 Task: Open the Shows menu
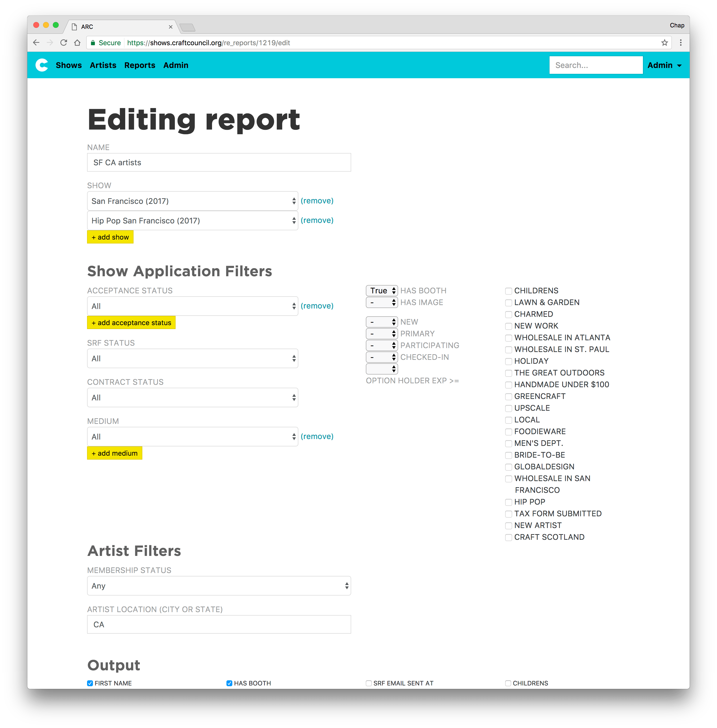(x=68, y=65)
